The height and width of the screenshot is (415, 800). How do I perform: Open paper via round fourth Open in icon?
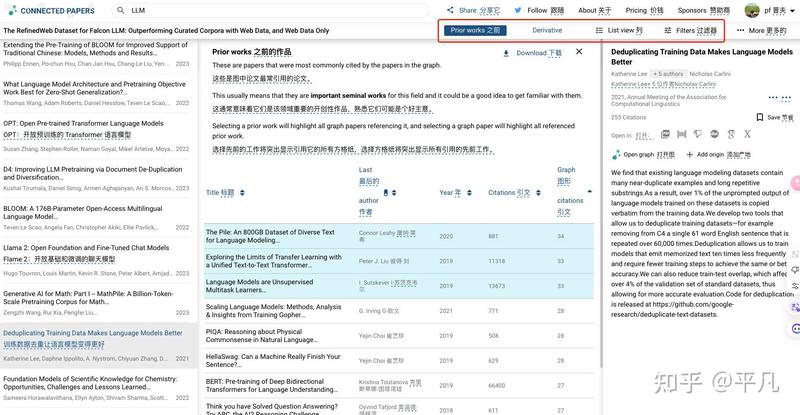point(714,134)
